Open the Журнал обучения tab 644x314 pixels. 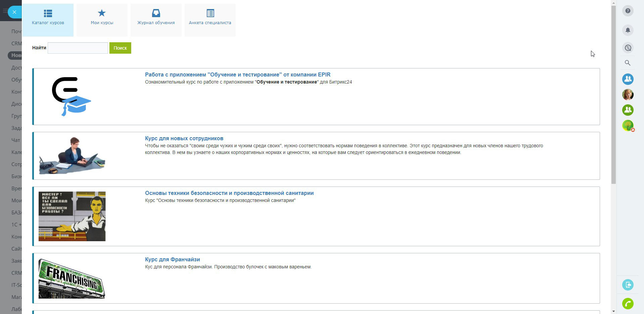(156, 20)
